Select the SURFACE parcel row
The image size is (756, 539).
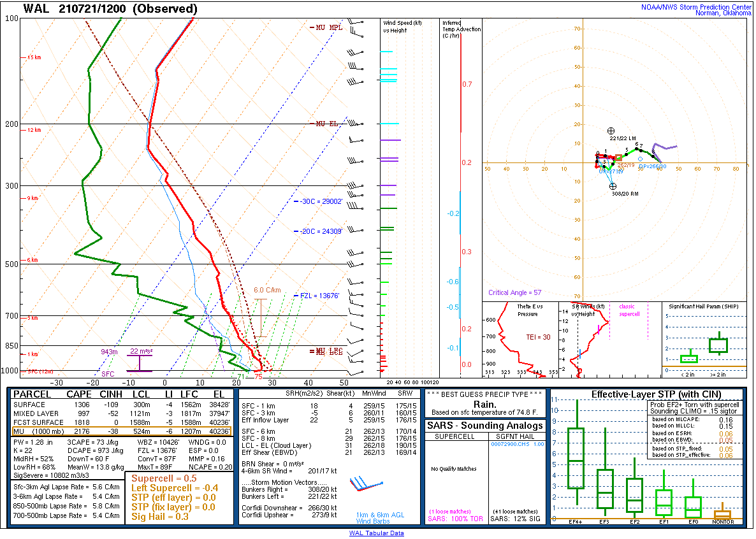coord(122,405)
